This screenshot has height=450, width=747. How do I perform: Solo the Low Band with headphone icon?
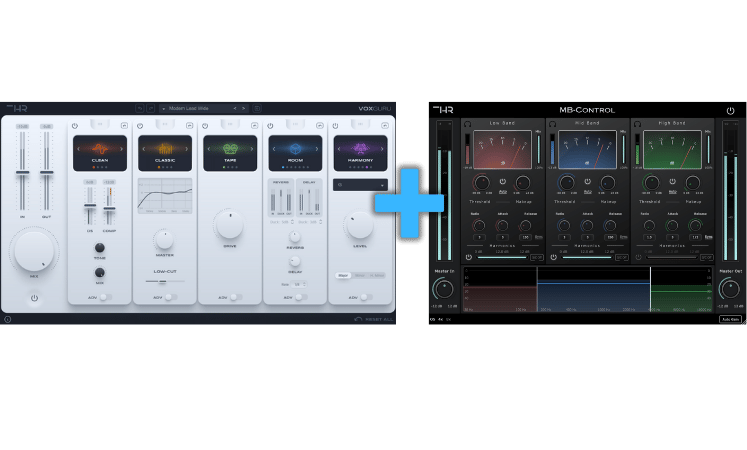(x=468, y=123)
